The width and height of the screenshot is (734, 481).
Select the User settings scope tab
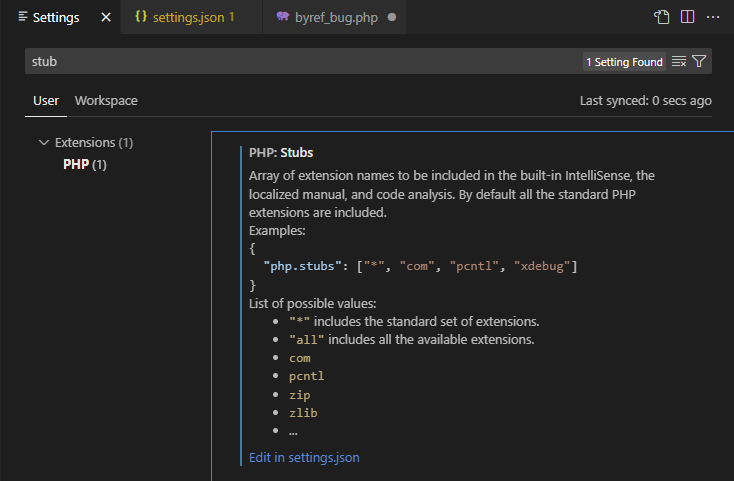tap(46, 101)
